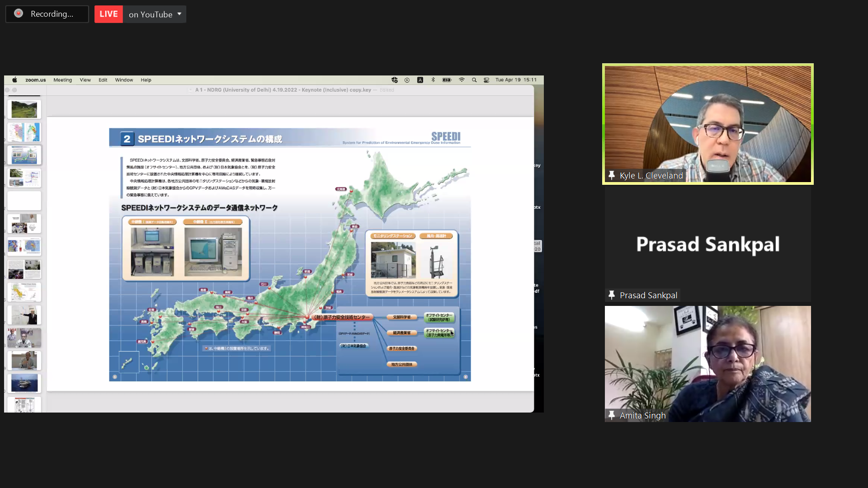Open the View menu
The height and width of the screenshot is (488, 868).
[85, 80]
